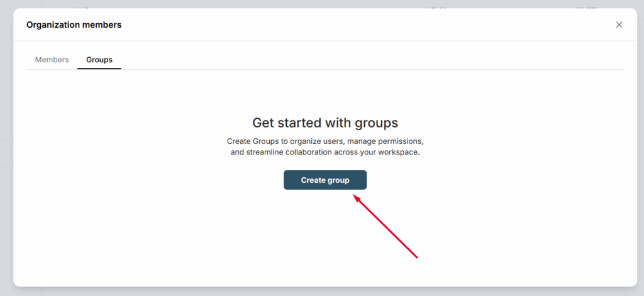
Task: Click the partially hidden column header at top-left
Action: pyautogui.click(x=80, y=7)
